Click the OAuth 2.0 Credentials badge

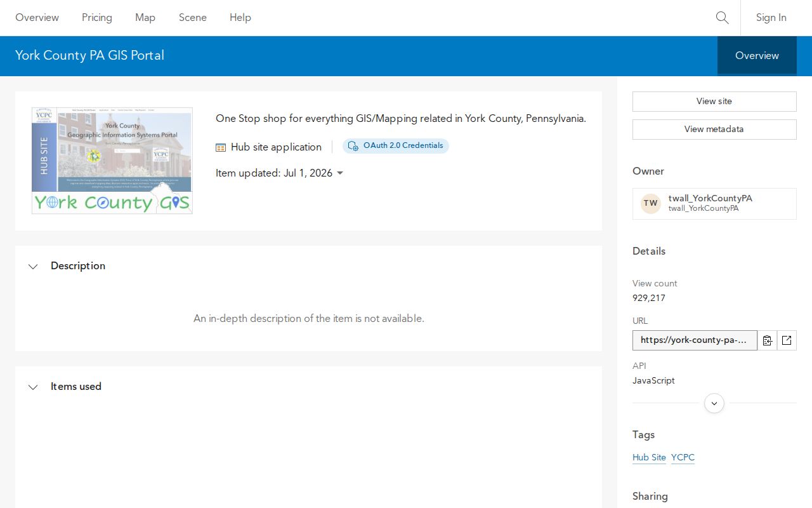pos(396,146)
